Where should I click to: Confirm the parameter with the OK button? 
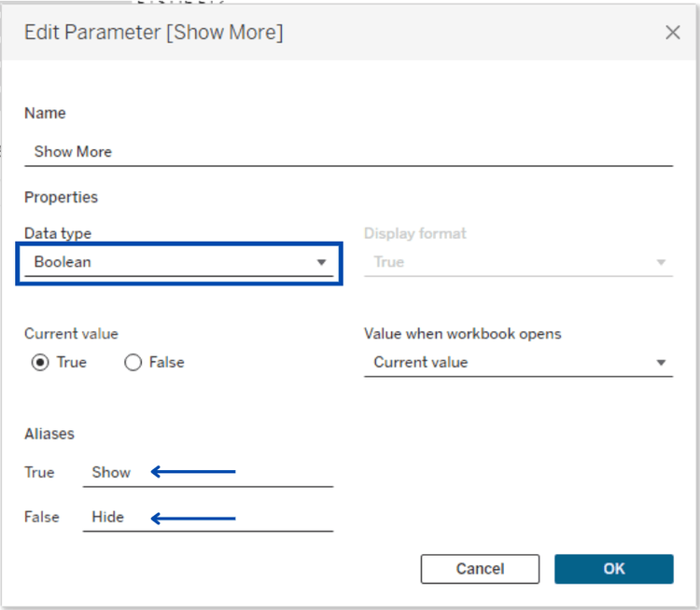614,569
